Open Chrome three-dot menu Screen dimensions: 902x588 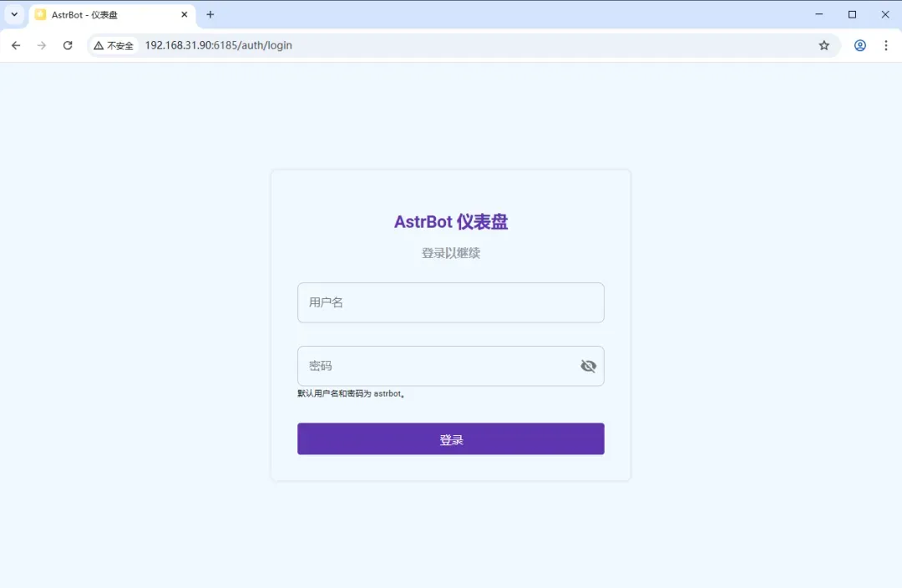click(x=886, y=45)
